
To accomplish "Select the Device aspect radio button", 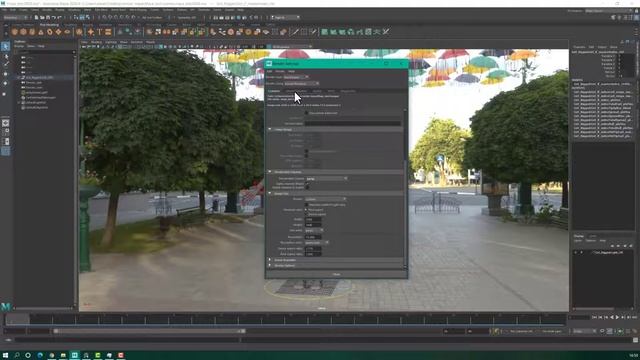I will (x=306, y=214).
